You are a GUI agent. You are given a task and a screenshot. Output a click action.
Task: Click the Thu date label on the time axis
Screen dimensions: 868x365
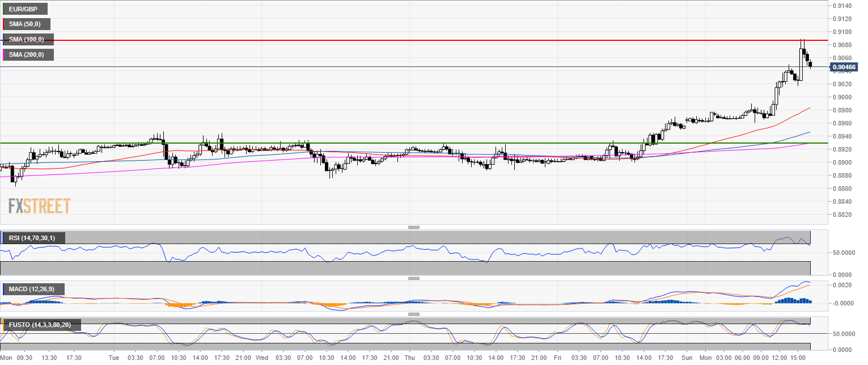coord(409,358)
